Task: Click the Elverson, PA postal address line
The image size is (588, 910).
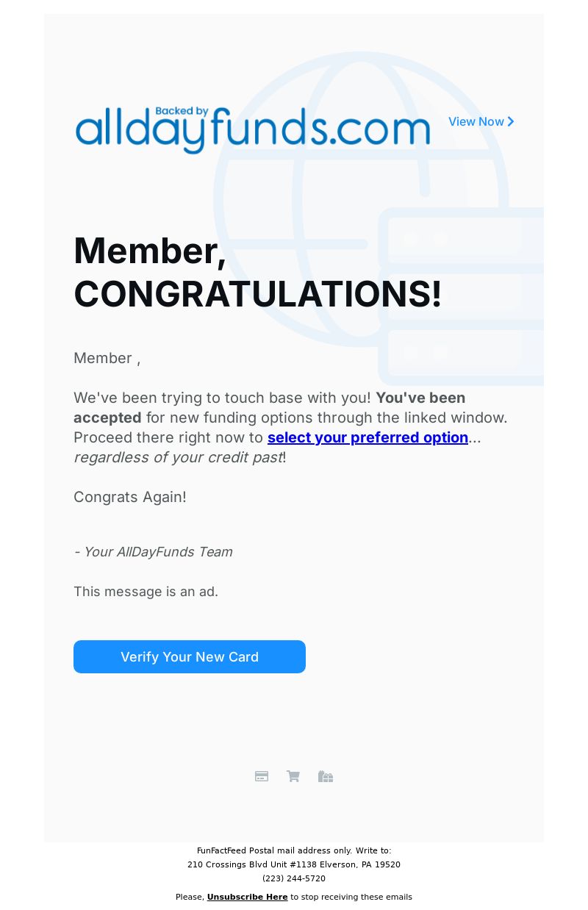Action: pos(294,864)
